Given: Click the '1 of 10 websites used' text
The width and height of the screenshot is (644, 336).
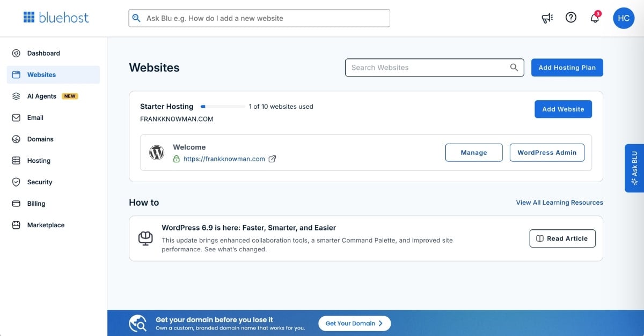Looking at the screenshot, I should pos(281,107).
